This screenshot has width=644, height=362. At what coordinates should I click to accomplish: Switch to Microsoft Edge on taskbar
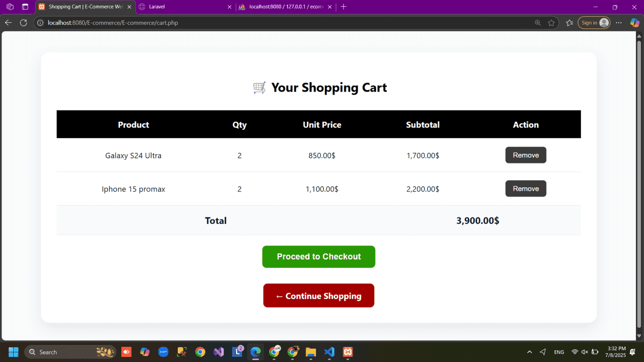[x=255, y=352]
